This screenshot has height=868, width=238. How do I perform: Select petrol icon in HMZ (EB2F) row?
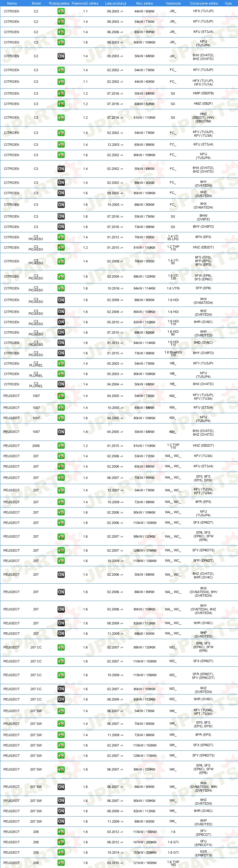tap(61, 104)
